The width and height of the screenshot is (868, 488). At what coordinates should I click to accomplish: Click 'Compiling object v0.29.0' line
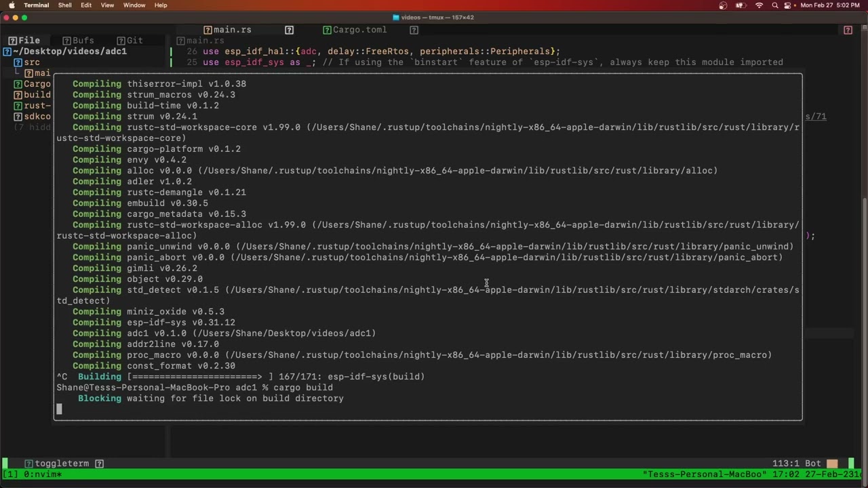pyautogui.click(x=138, y=279)
